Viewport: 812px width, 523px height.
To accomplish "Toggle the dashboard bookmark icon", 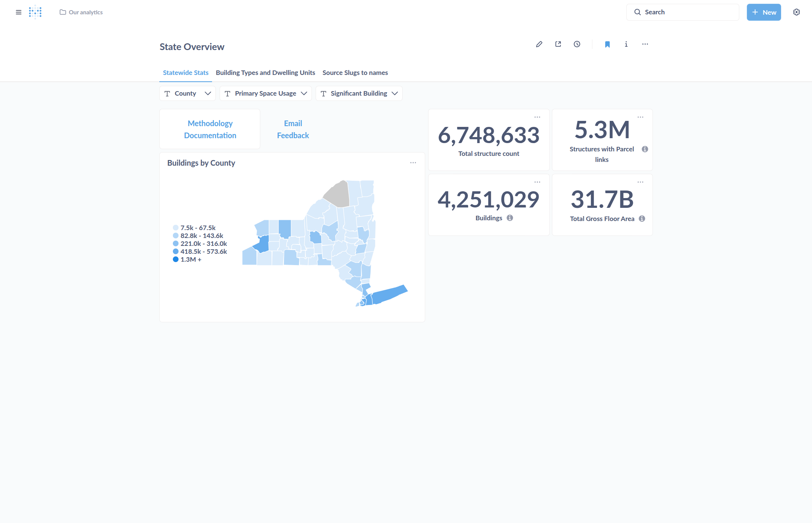I will pos(607,44).
